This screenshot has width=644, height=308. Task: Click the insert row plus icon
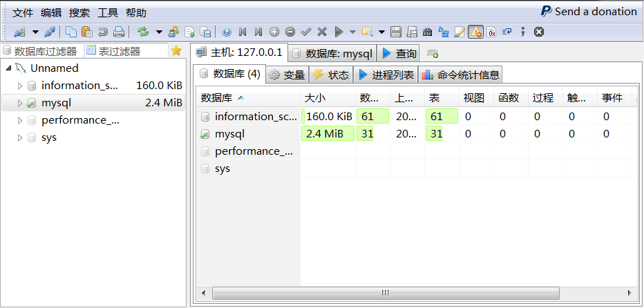coord(274,32)
